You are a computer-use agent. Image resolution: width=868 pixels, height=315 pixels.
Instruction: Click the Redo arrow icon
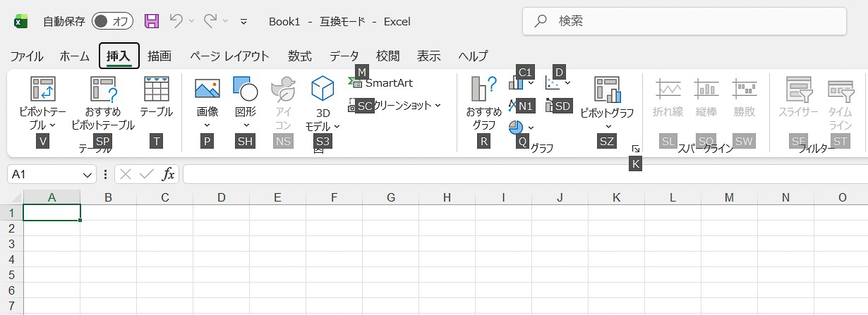pyautogui.click(x=210, y=21)
